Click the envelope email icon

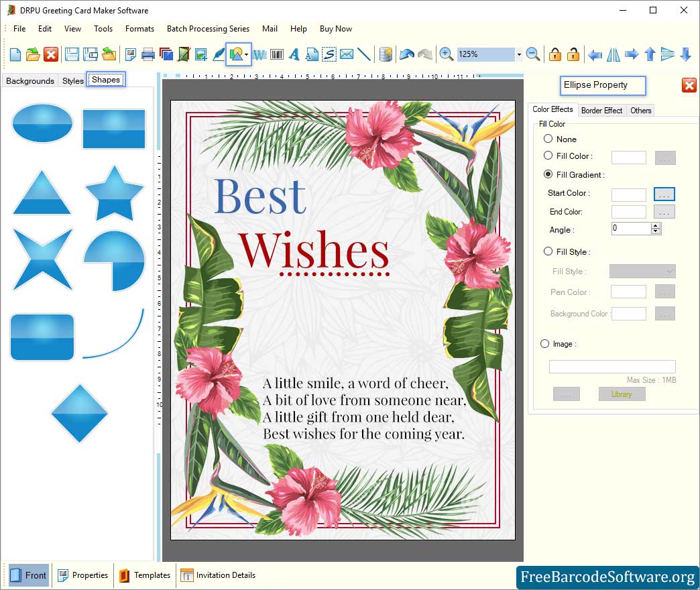pos(347,54)
